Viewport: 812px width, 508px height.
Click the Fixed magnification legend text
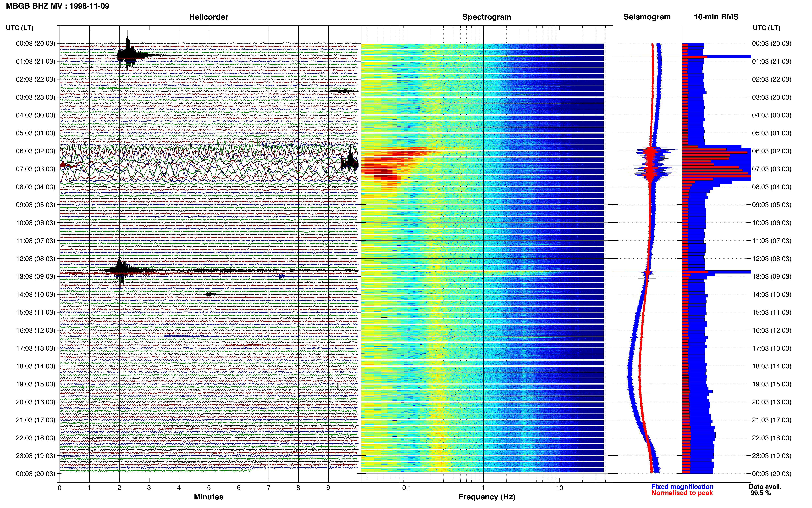[x=682, y=486]
